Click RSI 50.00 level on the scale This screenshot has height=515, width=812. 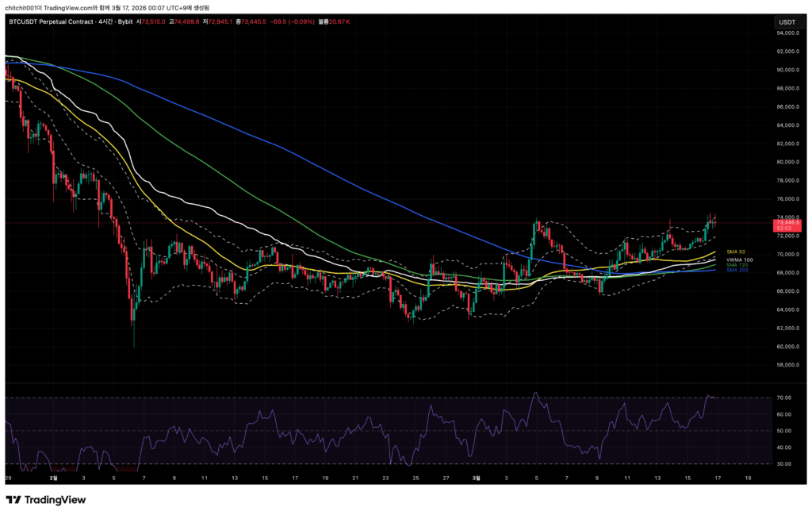click(x=785, y=431)
